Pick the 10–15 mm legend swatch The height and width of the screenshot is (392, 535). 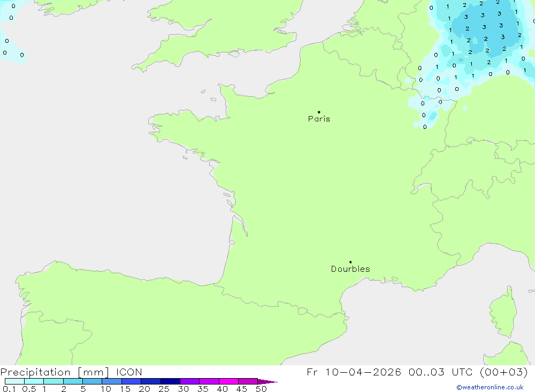[x=112, y=381]
